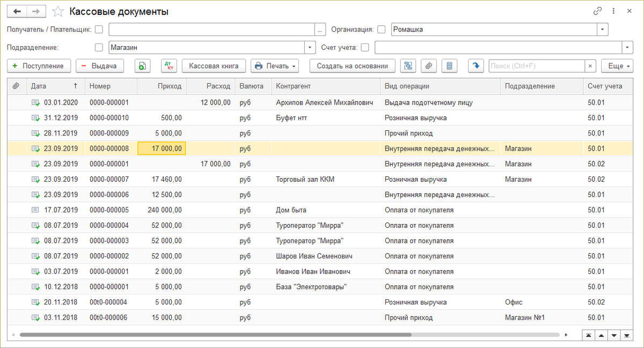Click in the Поиск search field
Image resolution: width=644 pixels, height=348 pixels.
pos(536,66)
